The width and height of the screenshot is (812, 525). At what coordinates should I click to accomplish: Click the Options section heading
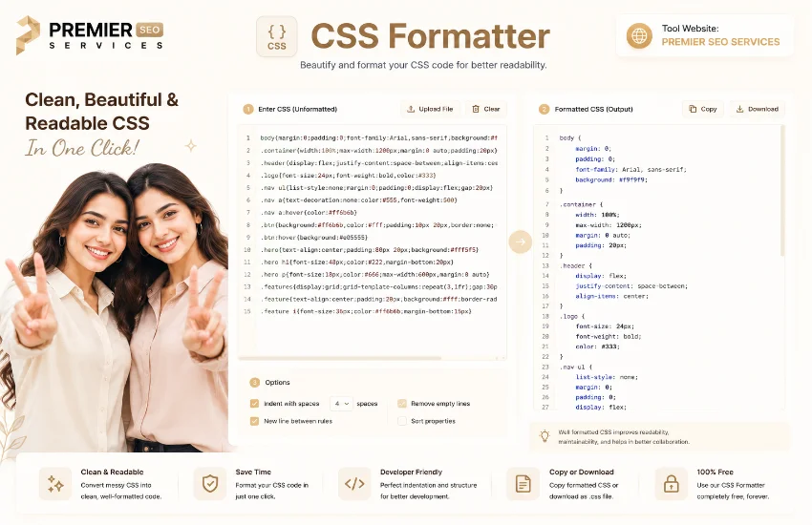[x=277, y=382]
